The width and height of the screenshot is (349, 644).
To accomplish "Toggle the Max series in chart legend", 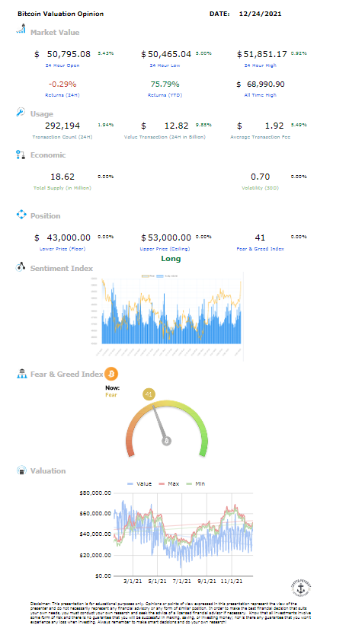I will tap(169, 484).
